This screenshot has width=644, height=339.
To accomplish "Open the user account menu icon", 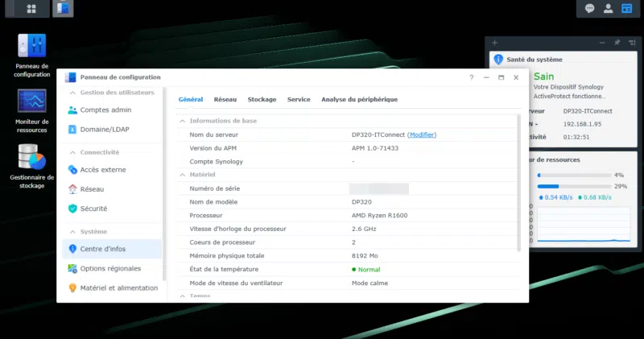I will tap(608, 9).
